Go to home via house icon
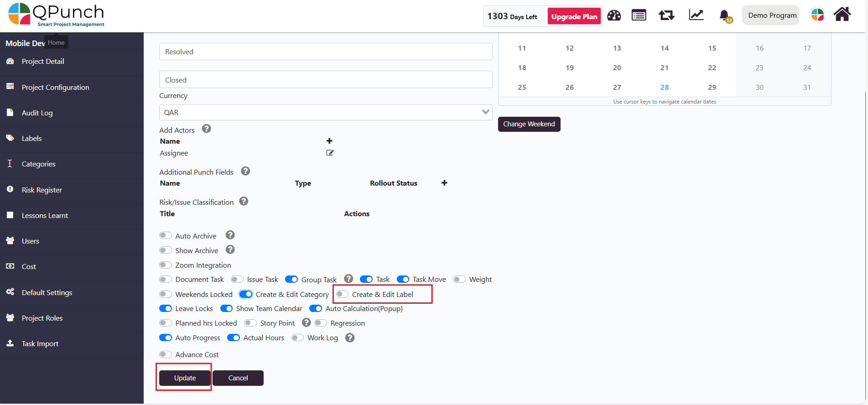The height and width of the screenshot is (405, 868). (x=842, y=15)
